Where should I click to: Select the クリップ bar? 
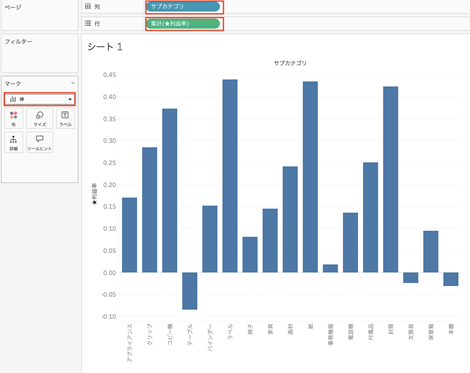[x=149, y=210]
